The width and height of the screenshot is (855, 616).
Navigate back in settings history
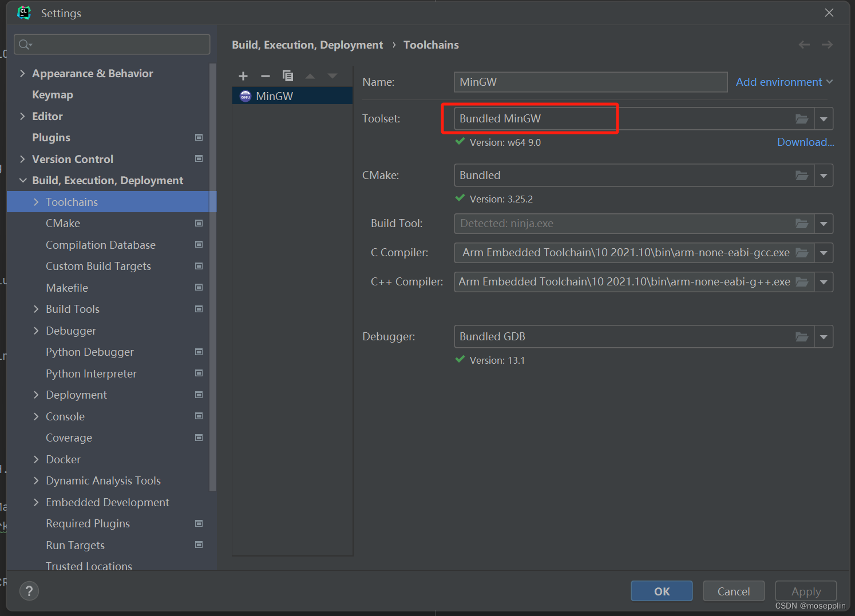804,45
